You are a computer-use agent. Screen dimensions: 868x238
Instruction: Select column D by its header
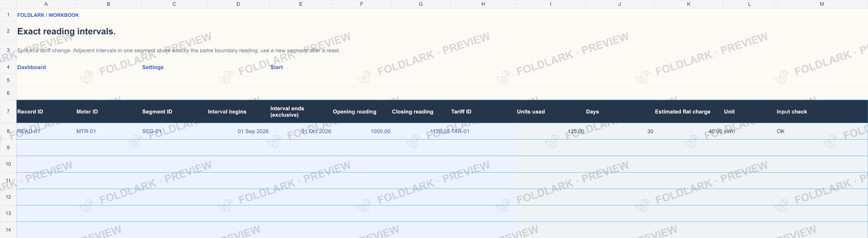(x=238, y=4)
